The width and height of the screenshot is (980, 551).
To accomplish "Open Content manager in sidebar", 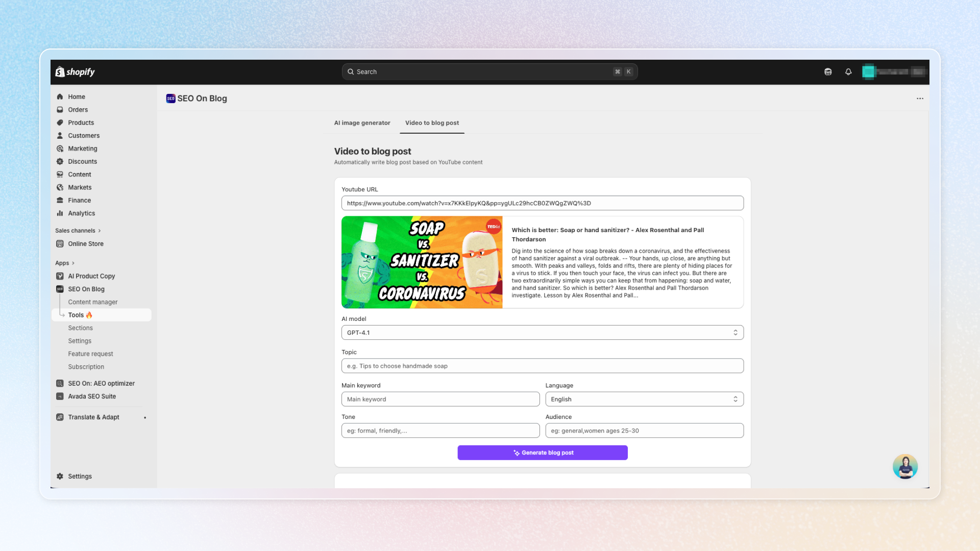I will 93,302.
